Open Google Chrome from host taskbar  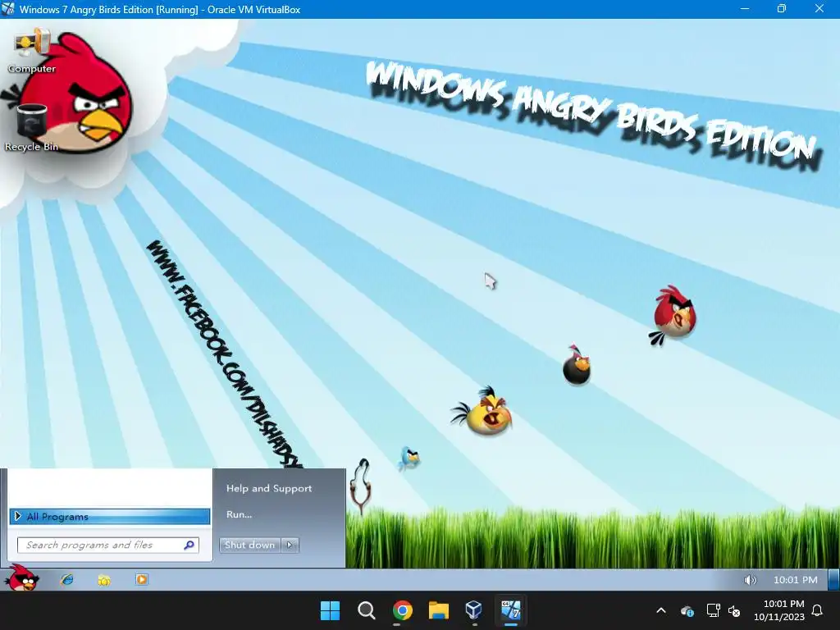click(x=402, y=610)
